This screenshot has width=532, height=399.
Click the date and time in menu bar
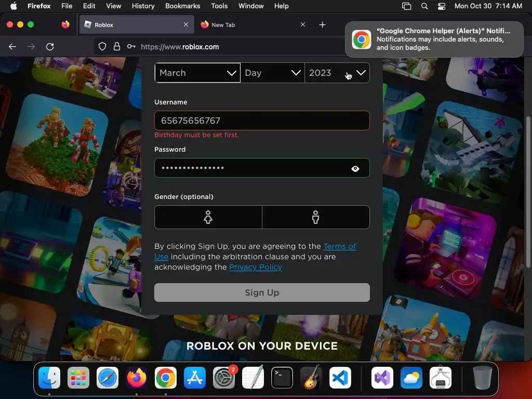coord(488,6)
